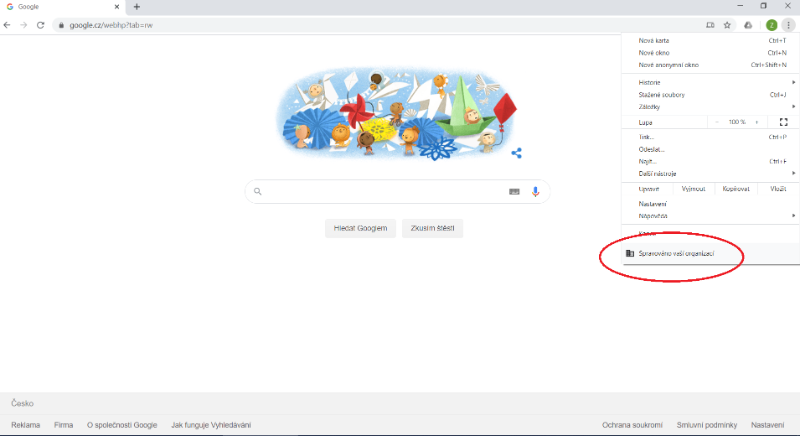Click the magnifier icon in search box
This screenshot has width=800, height=436.
point(258,191)
